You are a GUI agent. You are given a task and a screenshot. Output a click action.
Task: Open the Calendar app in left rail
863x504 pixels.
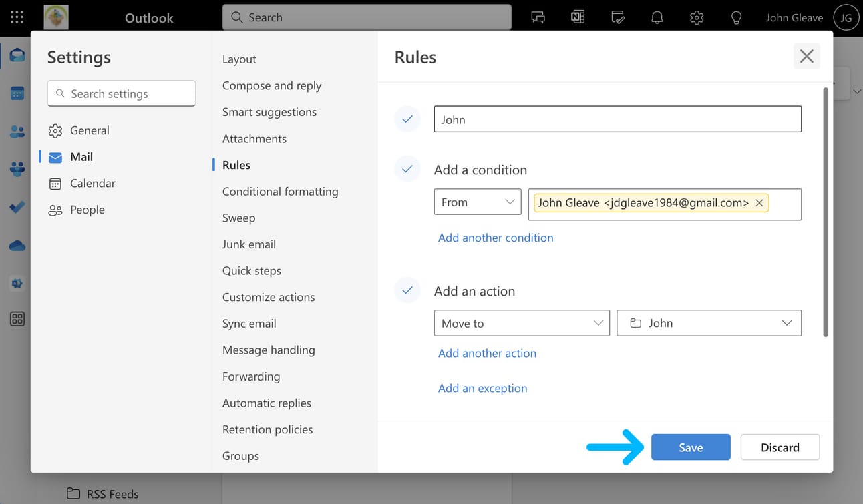pos(17,93)
